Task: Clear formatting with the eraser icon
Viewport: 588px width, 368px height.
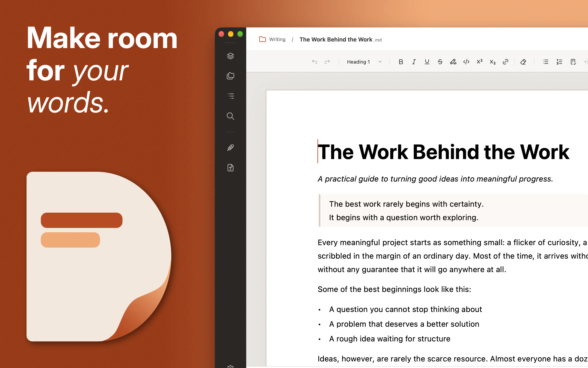Action: click(x=523, y=62)
